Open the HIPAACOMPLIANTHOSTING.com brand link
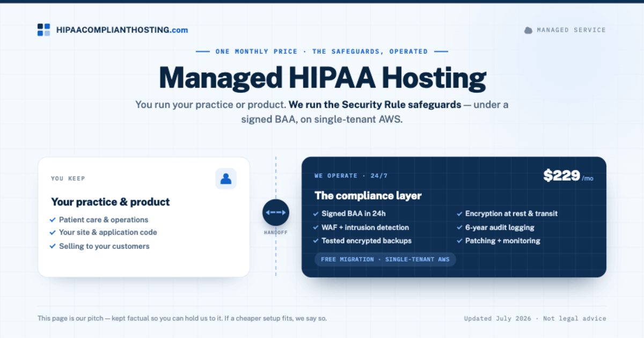The image size is (644, 338). [122, 30]
